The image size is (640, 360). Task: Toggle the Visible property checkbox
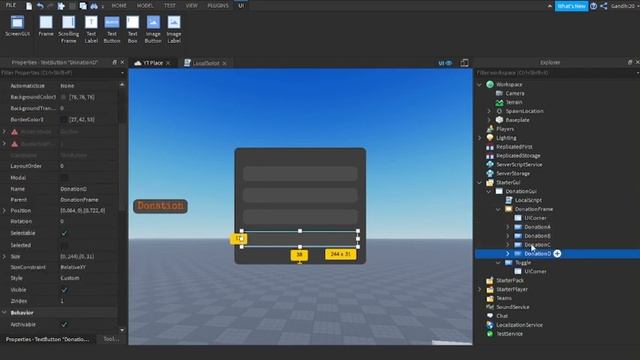64,290
